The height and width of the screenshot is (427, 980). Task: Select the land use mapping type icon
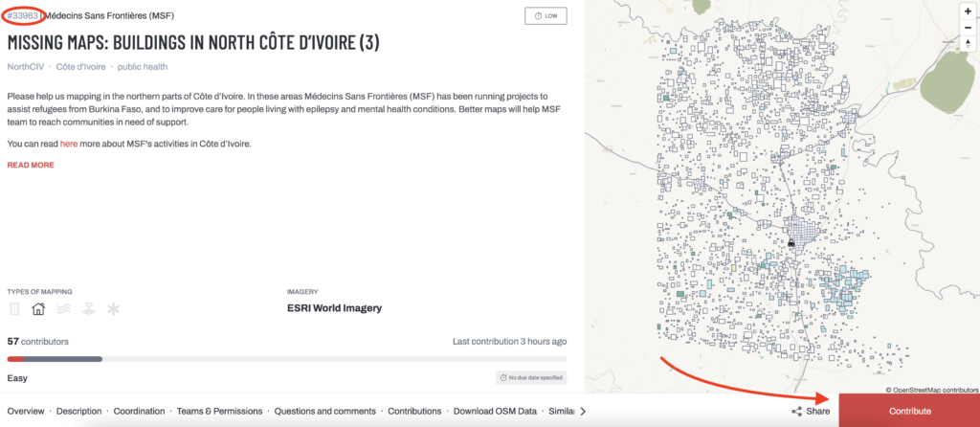(x=89, y=309)
